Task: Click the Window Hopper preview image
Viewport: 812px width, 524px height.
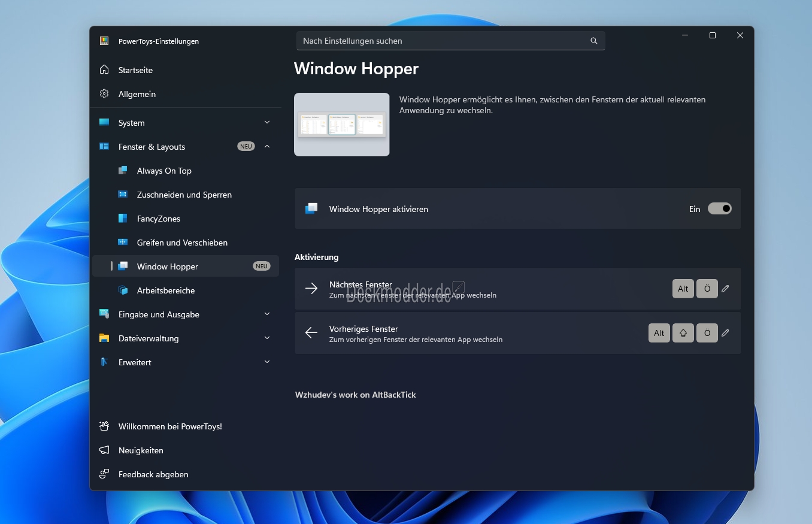Action: coord(342,125)
